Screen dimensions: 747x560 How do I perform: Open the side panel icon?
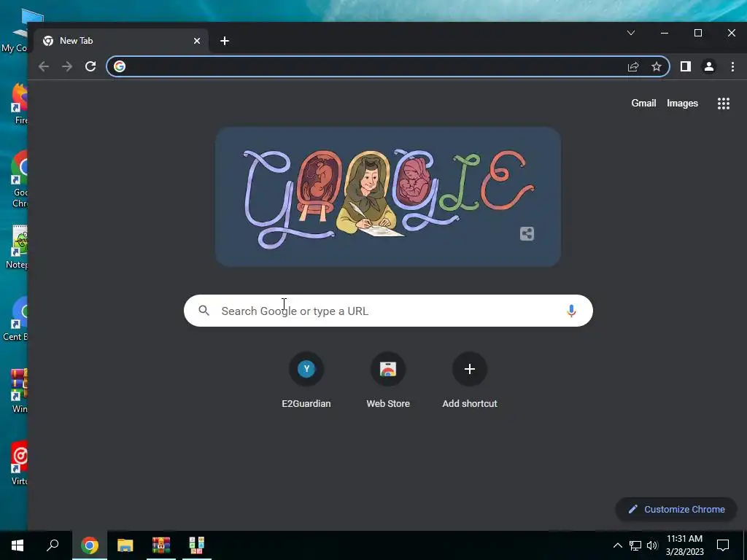point(686,66)
